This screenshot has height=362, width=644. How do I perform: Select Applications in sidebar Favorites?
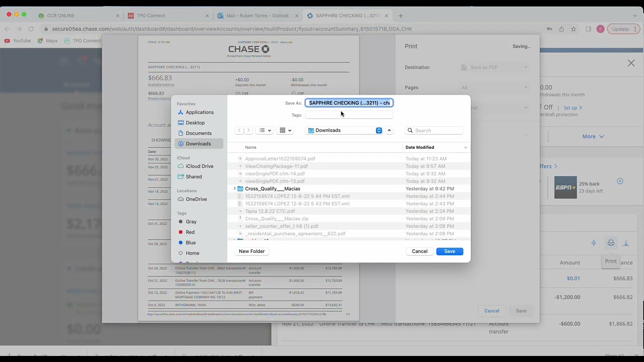coord(199,112)
